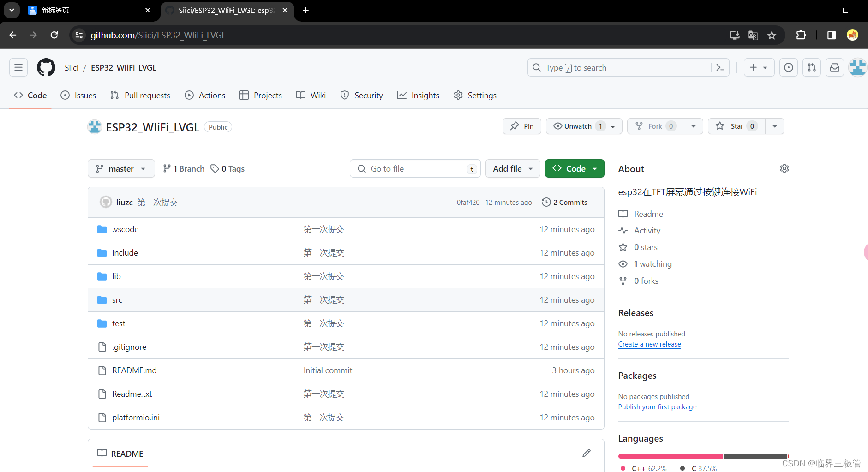
Task: Switch to the Wiki tab
Action: [311, 95]
